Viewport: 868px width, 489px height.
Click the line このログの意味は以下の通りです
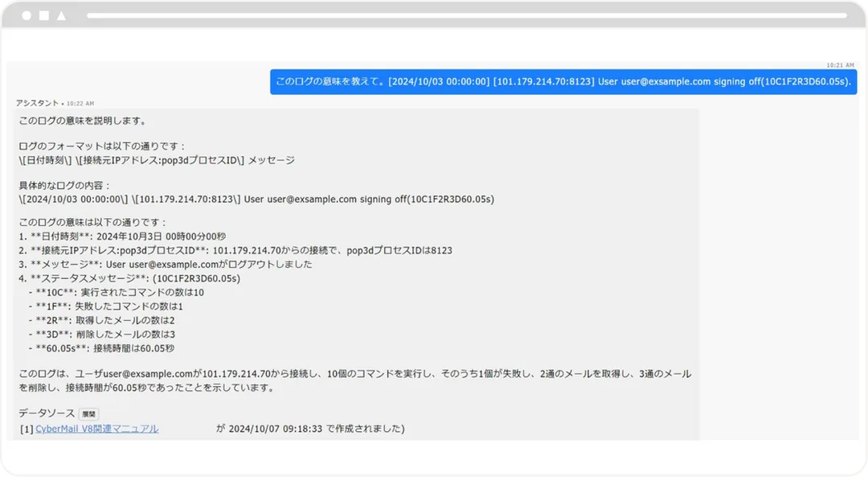click(92, 223)
